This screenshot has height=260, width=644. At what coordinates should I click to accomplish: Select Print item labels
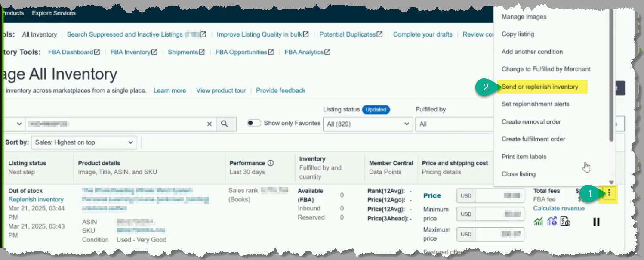point(524,157)
